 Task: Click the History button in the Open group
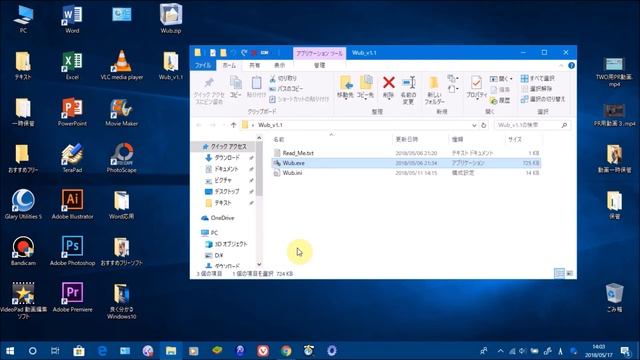tap(500, 100)
